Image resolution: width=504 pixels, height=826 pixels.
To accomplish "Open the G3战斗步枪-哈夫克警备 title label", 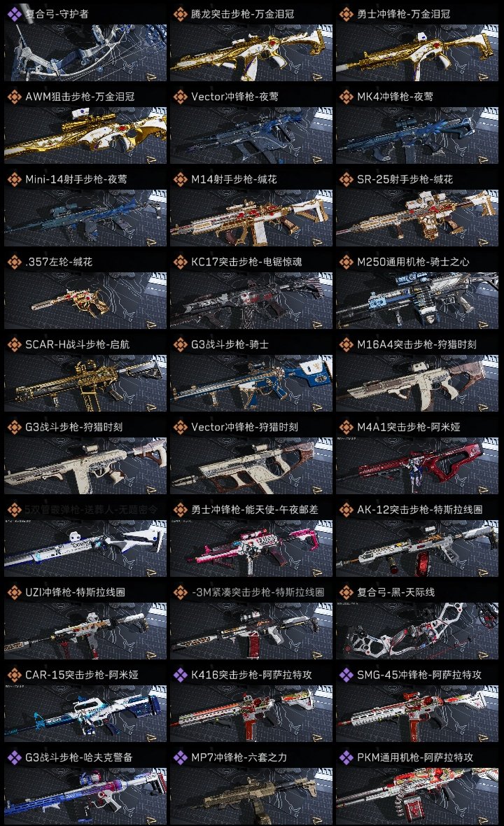I will pyautogui.click(x=79, y=757).
